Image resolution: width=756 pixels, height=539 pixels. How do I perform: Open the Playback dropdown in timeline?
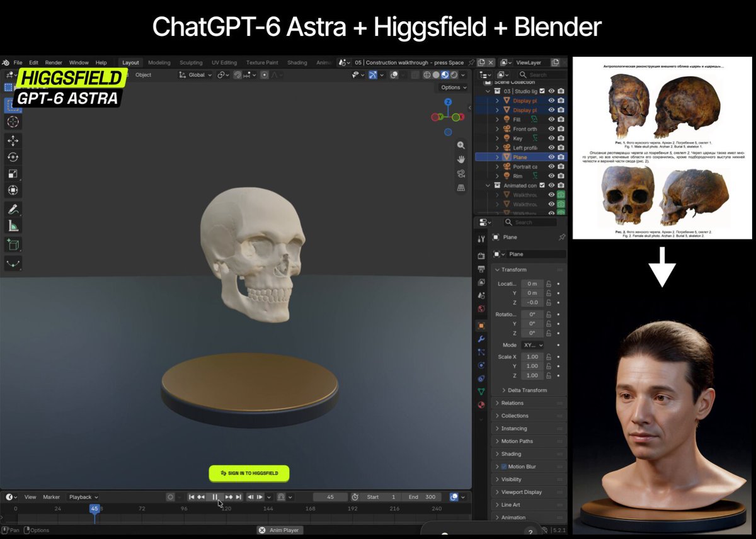click(84, 497)
